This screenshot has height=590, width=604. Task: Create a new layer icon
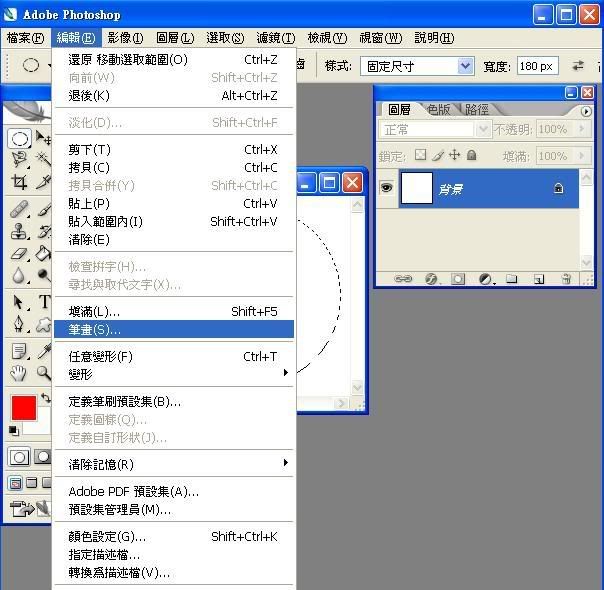coord(539,279)
